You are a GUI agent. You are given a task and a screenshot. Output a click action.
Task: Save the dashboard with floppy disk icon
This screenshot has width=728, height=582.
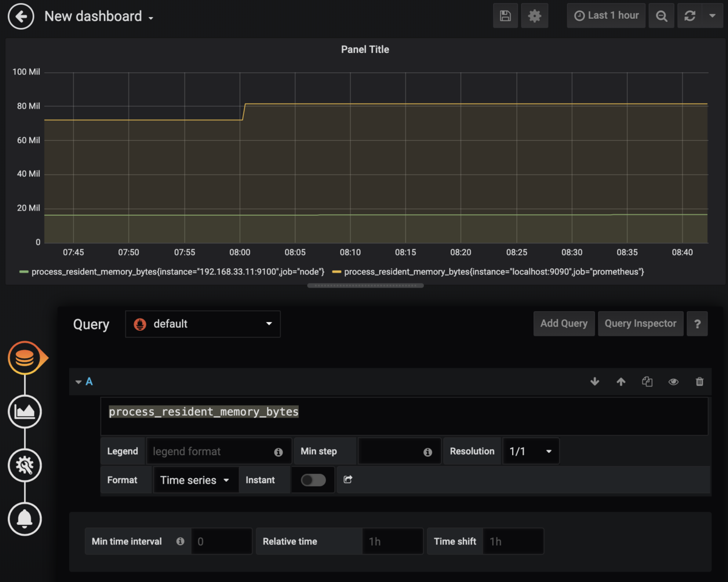point(505,16)
